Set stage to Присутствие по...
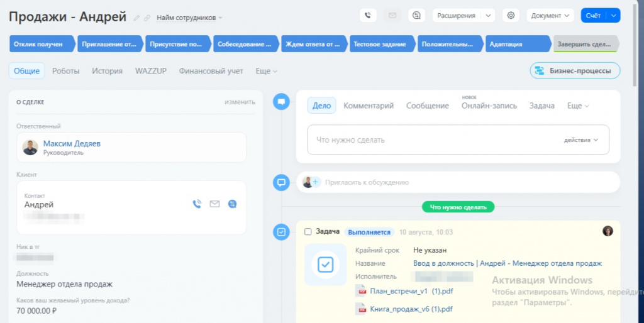Screen dimensions: 644x323 [x=177, y=44]
